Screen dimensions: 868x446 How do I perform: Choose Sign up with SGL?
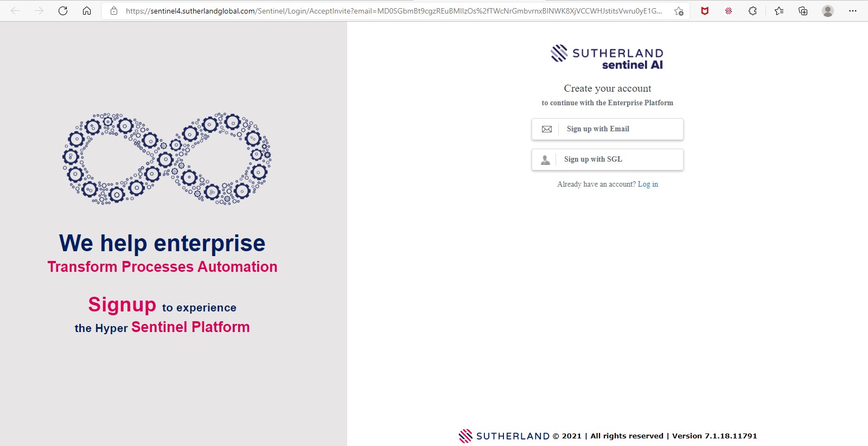(x=608, y=160)
